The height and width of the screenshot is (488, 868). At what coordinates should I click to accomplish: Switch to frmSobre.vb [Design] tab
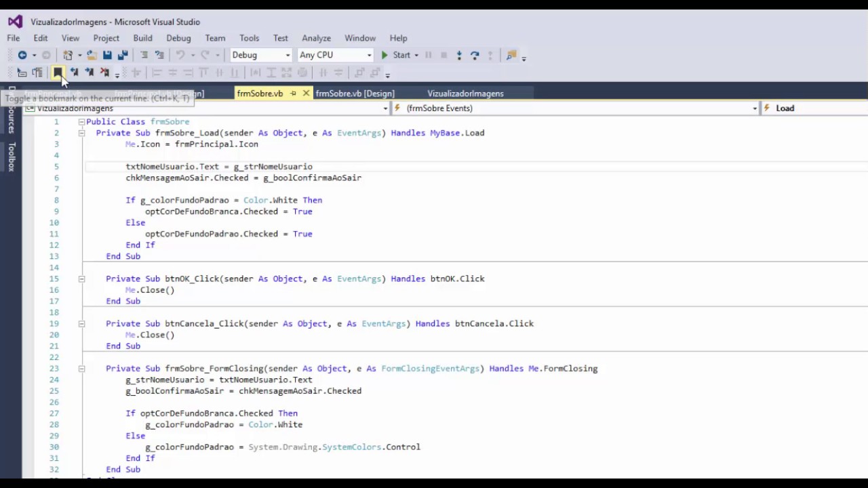click(x=355, y=94)
